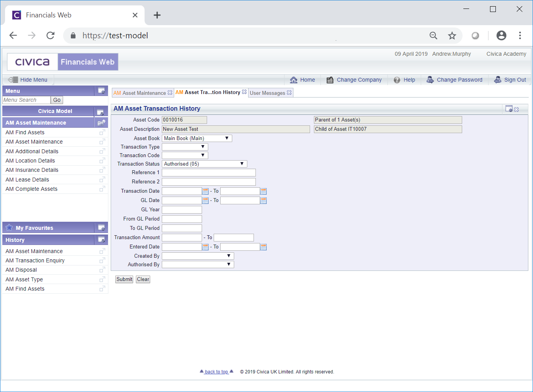Open the Transaction Type dropdown
This screenshot has height=392, width=533.
[185, 147]
